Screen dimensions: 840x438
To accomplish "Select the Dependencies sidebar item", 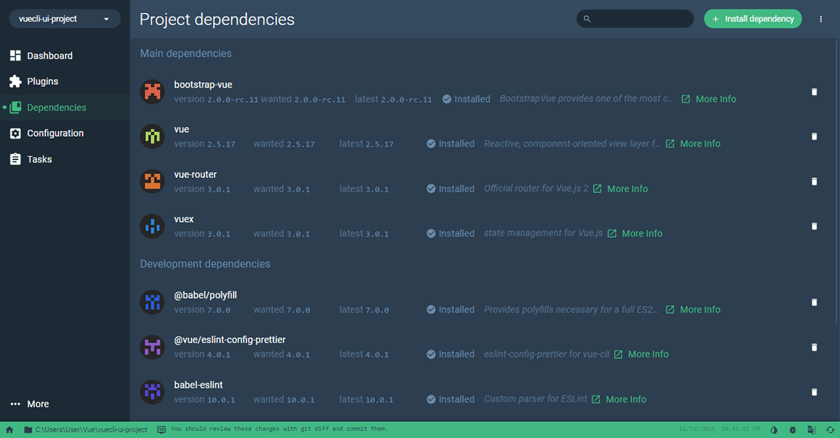I will pyautogui.click(x=64, y=108).
